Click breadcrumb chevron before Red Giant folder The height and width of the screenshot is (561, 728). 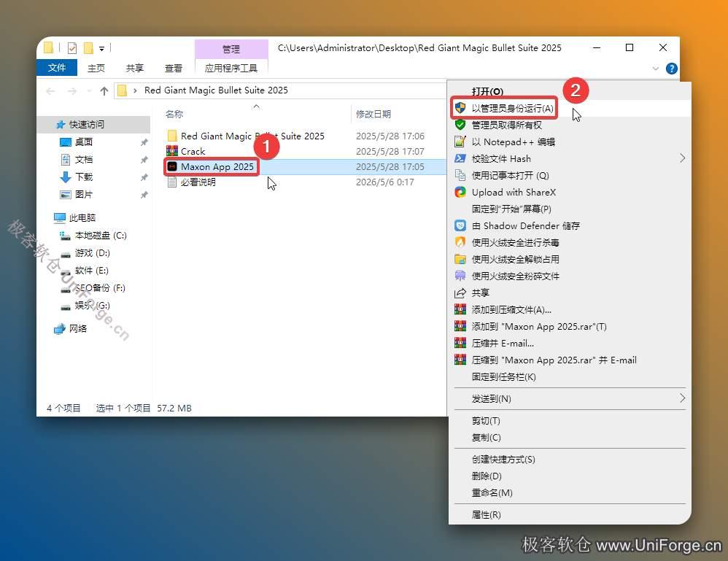pos(135,90)
